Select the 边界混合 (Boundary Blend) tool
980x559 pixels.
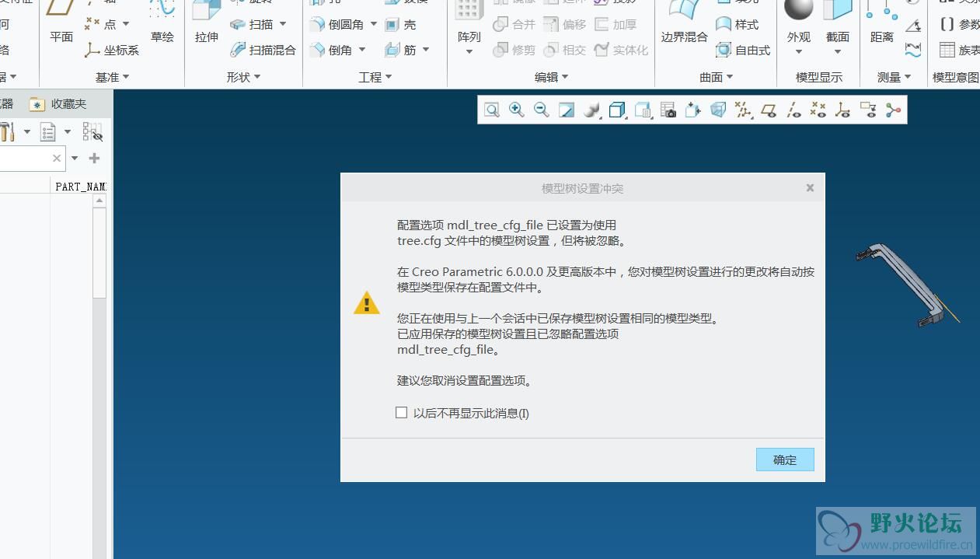(685, 23)
